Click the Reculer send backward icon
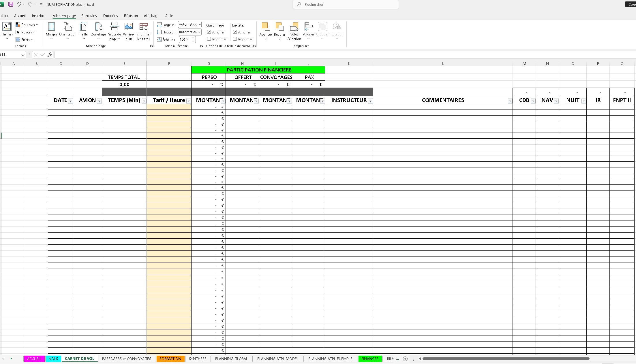The height and width of the screenshot is (364, 636). 279,27
